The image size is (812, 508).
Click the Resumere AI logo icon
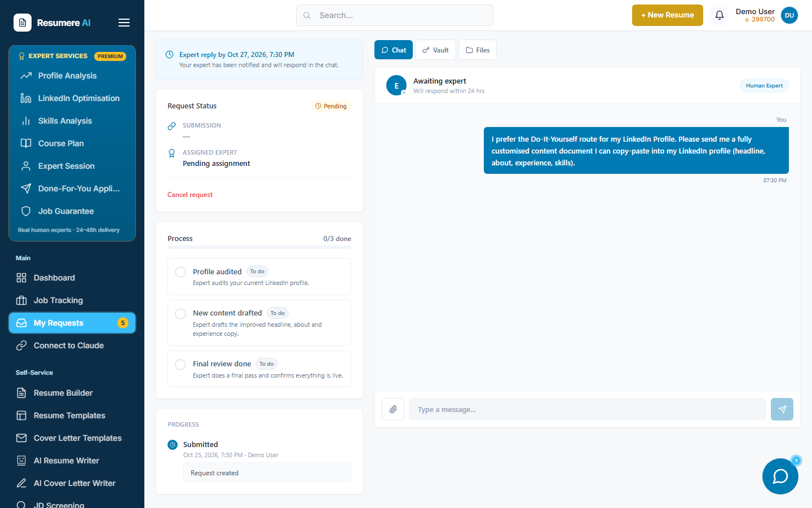(23, 23)
